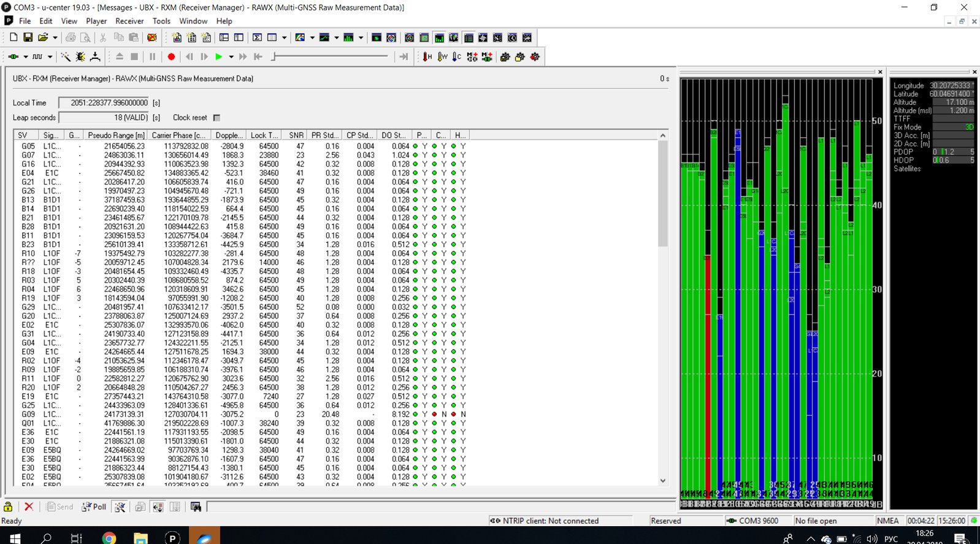
Task: Enable autobauding wand icon
Action: [66, 56]
